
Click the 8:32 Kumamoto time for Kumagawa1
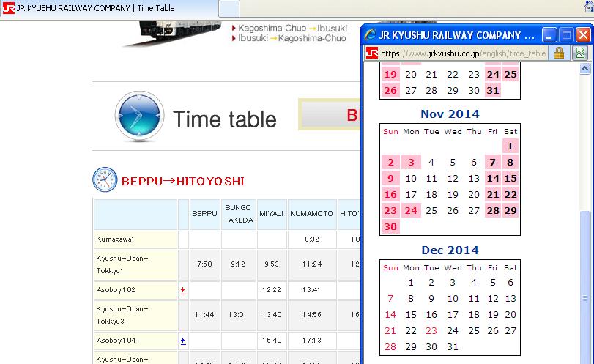tap(312, 239)
